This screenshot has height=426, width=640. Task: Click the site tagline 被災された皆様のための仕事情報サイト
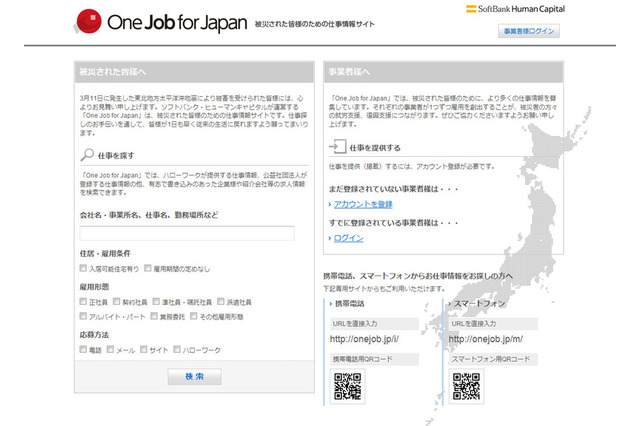(315, 24)
